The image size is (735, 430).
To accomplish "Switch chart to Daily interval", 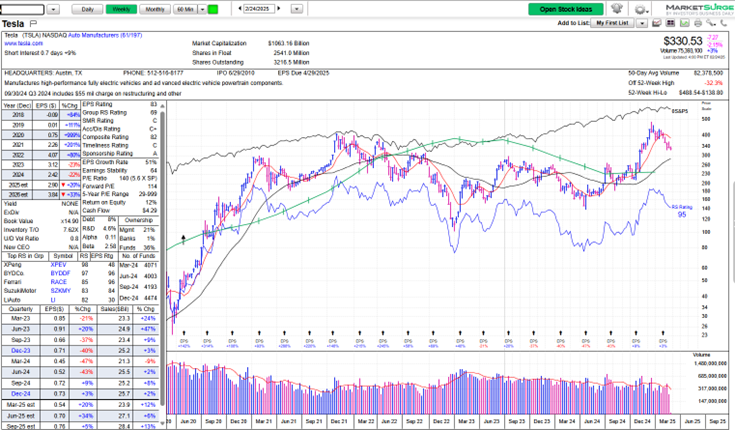I will (87, 9).
